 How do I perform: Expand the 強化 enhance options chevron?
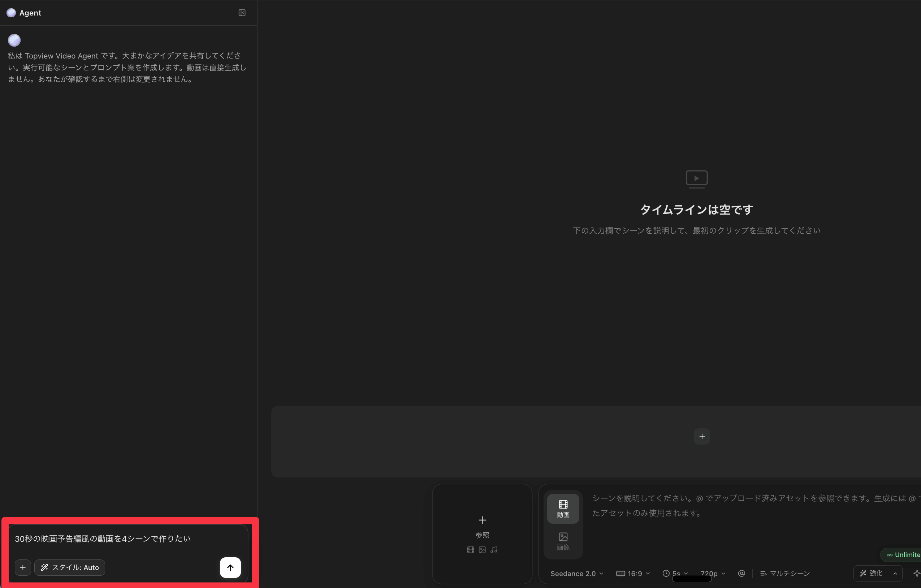point(895,573)
